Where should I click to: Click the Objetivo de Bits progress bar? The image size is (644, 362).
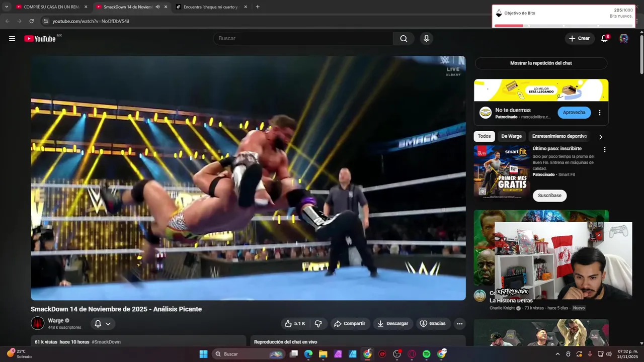pyautogui.click(x=563, y=25)
